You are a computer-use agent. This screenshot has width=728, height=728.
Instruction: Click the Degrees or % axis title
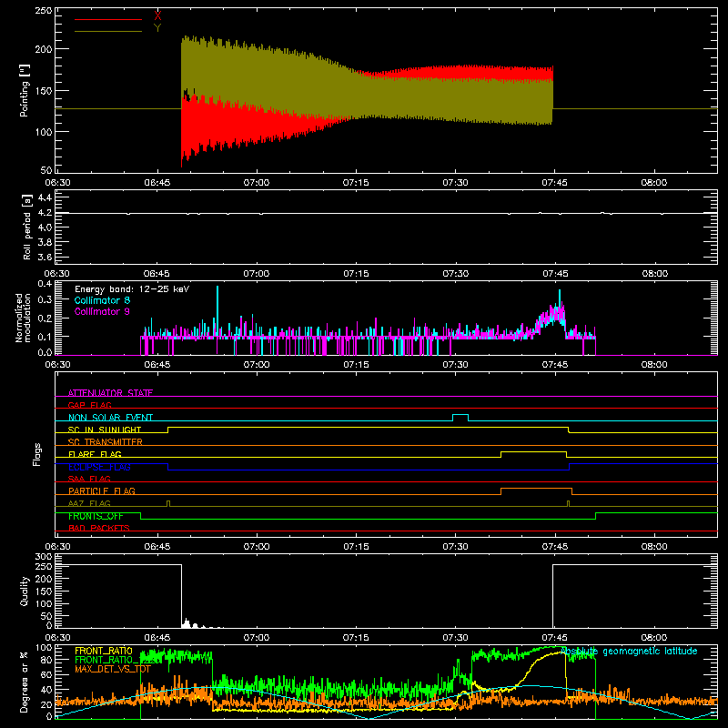click(25, 682)
